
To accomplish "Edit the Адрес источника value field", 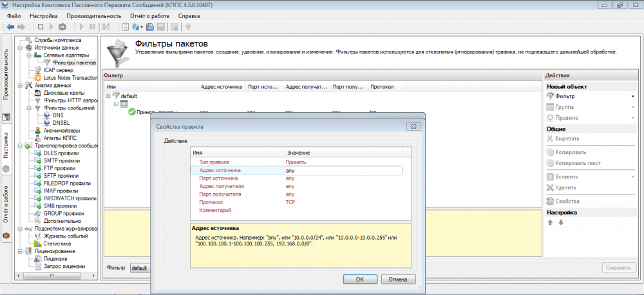I will (x=343, y=170).
